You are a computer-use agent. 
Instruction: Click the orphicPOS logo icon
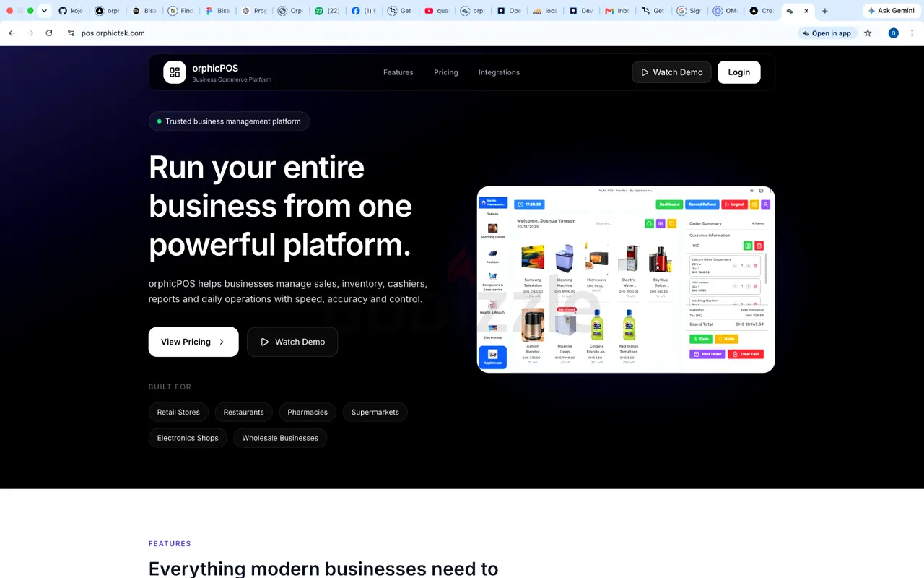click(x=175, y=72)
